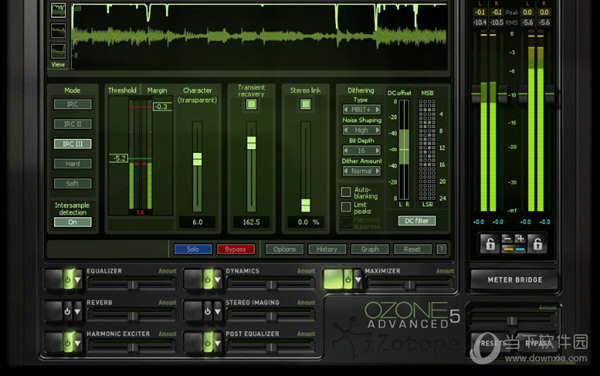Click the Graph button
This screenshot has height=376, width=600.
coord(370,249)
